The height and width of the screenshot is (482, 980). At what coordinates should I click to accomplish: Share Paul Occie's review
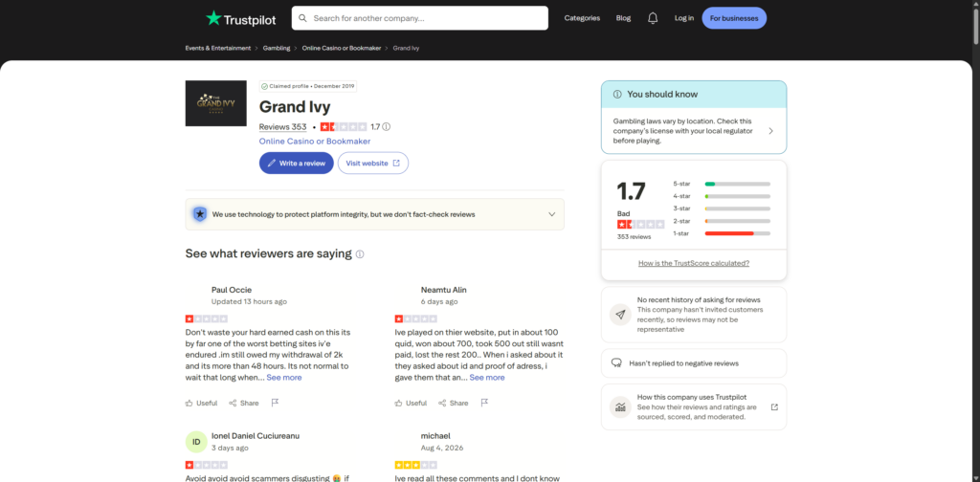[x=244, y=404]
